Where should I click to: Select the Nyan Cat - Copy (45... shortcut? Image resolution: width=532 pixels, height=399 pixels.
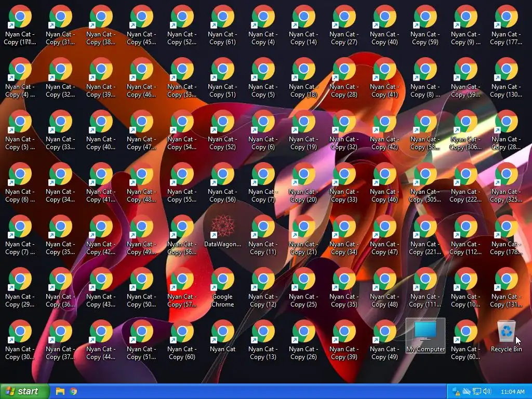click(141, 25)
